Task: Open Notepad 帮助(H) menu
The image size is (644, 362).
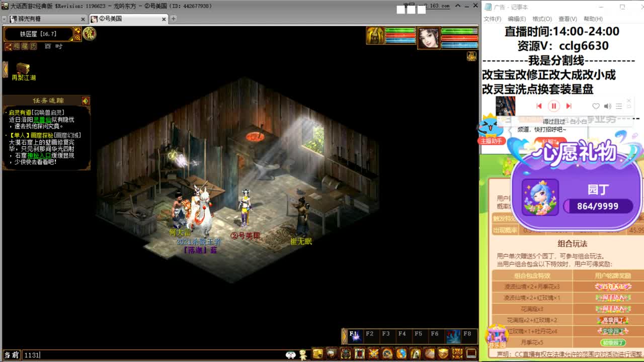Action: pos(593,19)
